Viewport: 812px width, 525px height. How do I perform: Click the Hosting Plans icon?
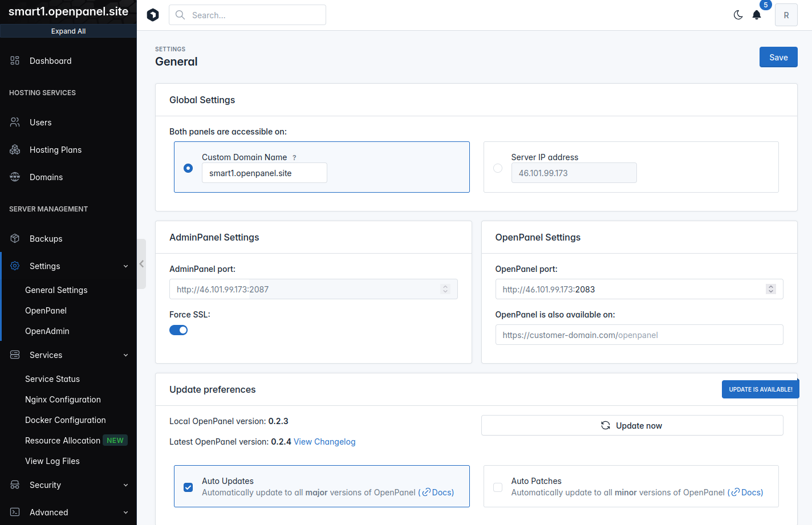pyautogui.click(x=15, y=150)
